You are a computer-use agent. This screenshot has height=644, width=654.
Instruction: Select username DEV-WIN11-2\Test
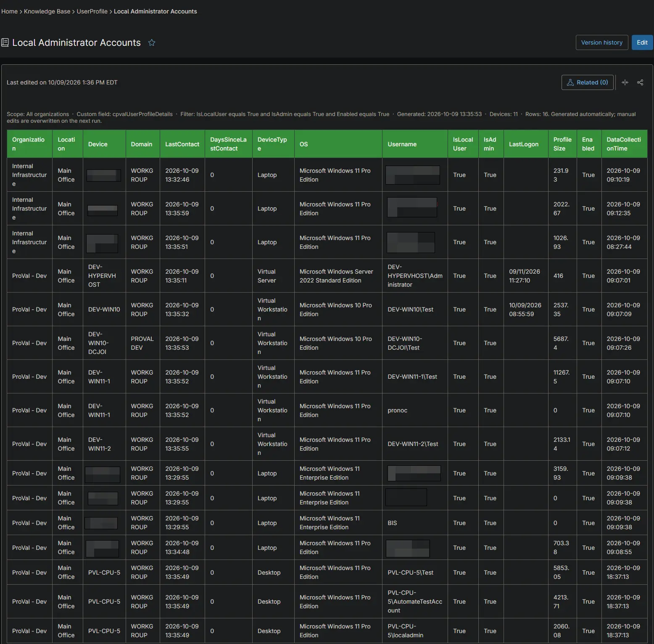tap(415, 444)
